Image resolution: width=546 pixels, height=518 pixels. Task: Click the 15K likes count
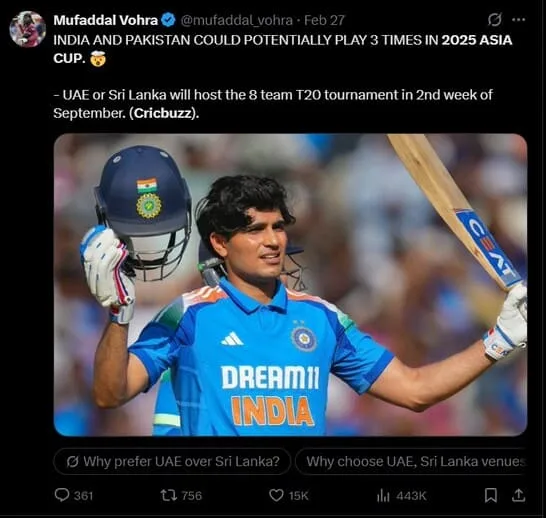point(299,496)
